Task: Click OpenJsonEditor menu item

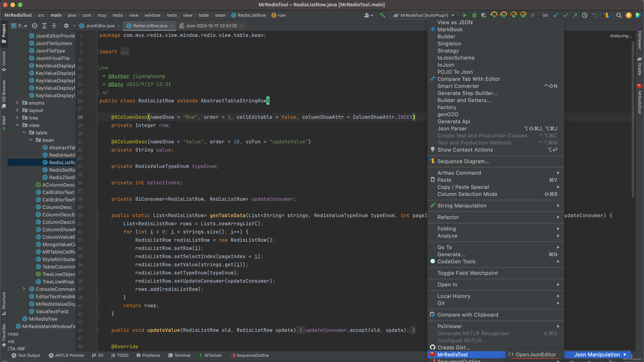Action: pyautogui.click(x=536, y=355)
